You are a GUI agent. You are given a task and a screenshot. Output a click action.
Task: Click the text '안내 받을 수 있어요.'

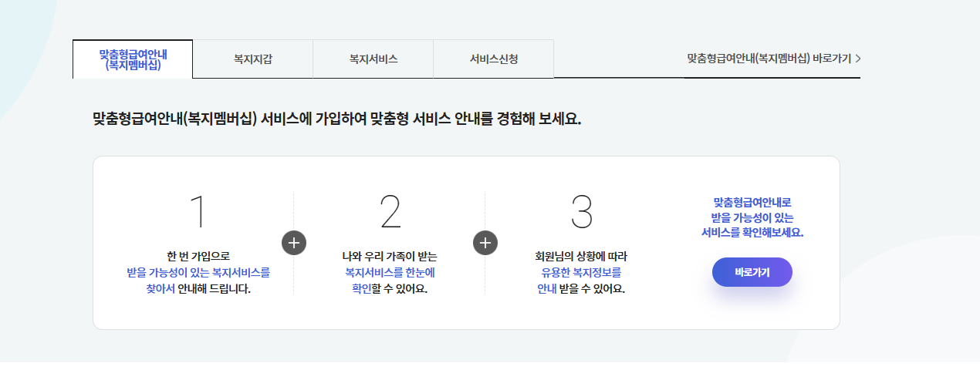[582, 290]
